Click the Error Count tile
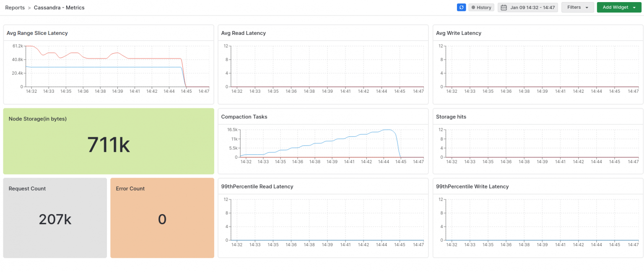644x272 pixels. click(x=162, y=217)
